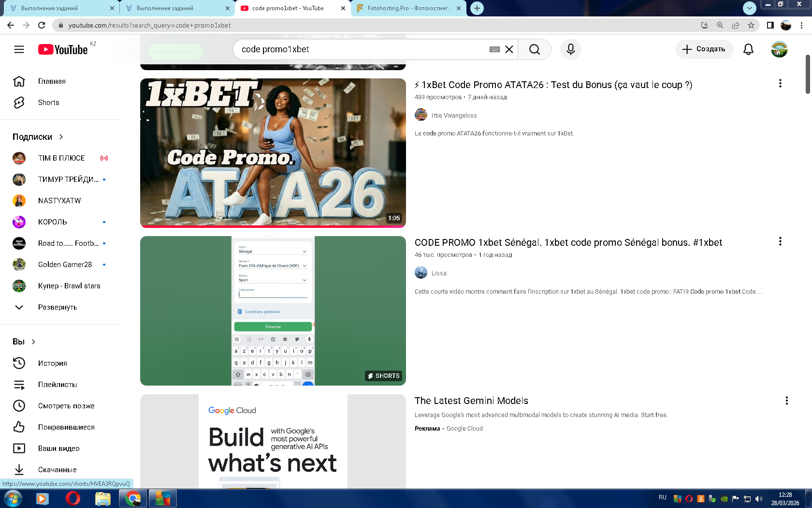812x508 pixels.
Task: Play the Sénégal Shorts thumbnail
Action: [273, 311]
